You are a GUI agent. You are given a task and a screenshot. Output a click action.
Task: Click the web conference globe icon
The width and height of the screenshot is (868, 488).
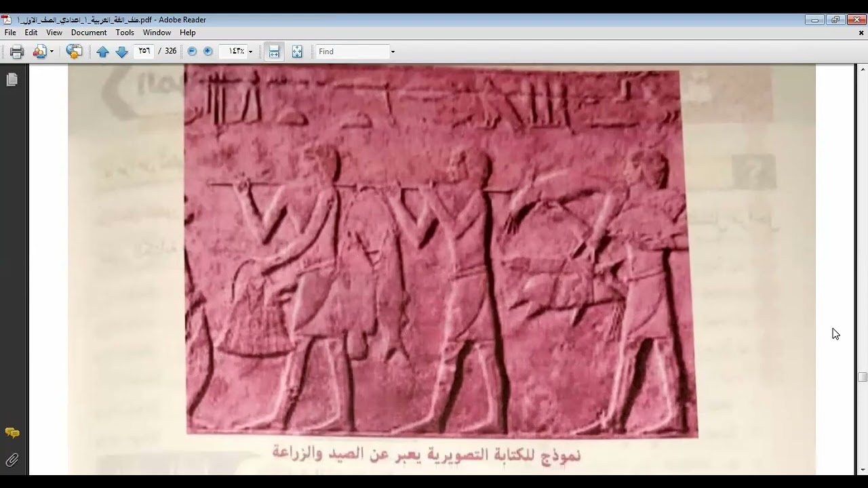point(75,52)
